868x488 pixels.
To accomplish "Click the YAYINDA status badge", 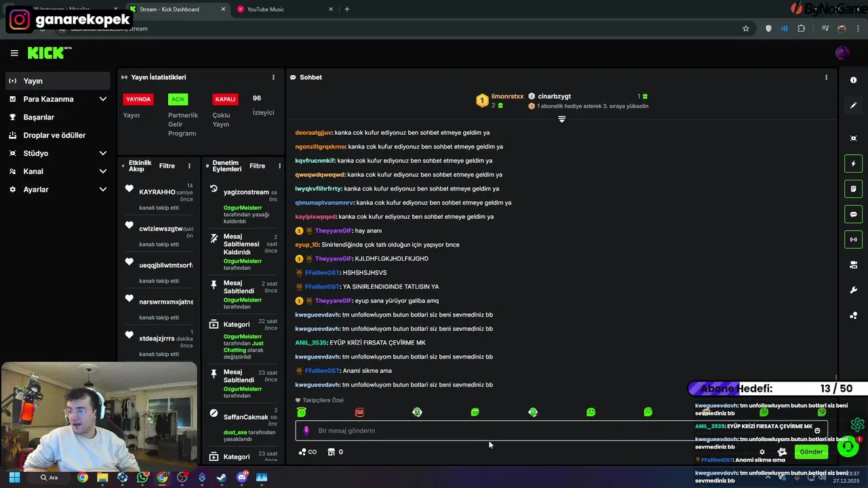I will point(138,99).
